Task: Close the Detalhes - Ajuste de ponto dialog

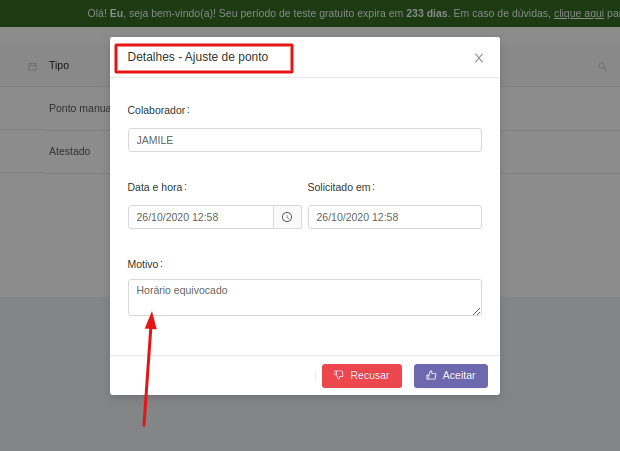Action: (479, 58)
